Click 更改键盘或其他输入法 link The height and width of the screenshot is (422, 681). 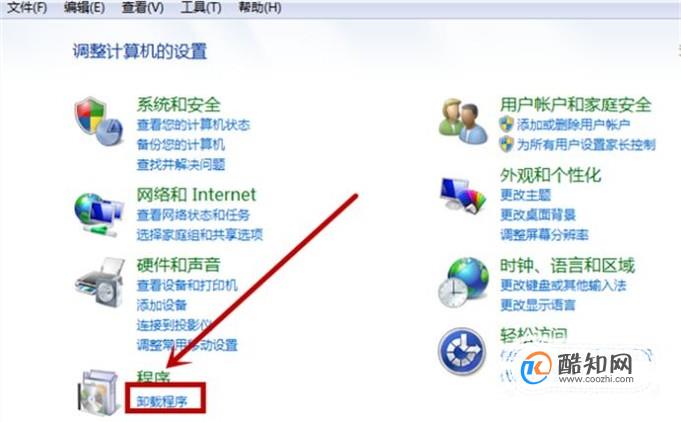[x=563, y=285]
